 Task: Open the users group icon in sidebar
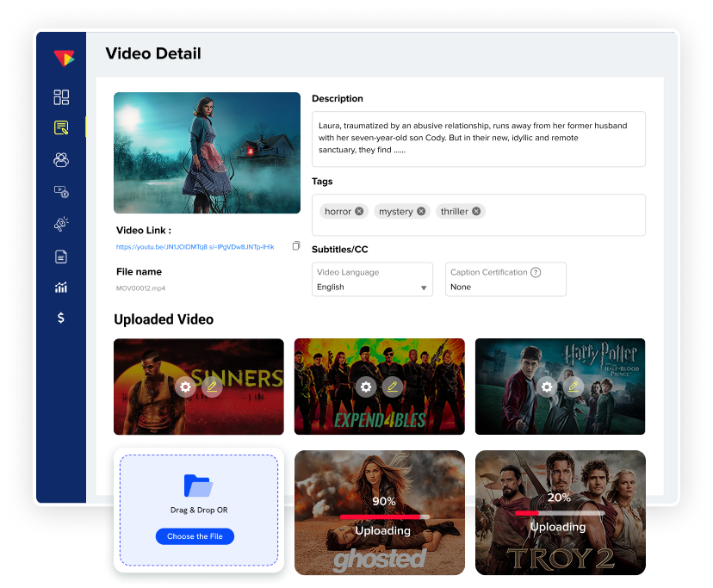pyautogui.click(x=61, y=160)
